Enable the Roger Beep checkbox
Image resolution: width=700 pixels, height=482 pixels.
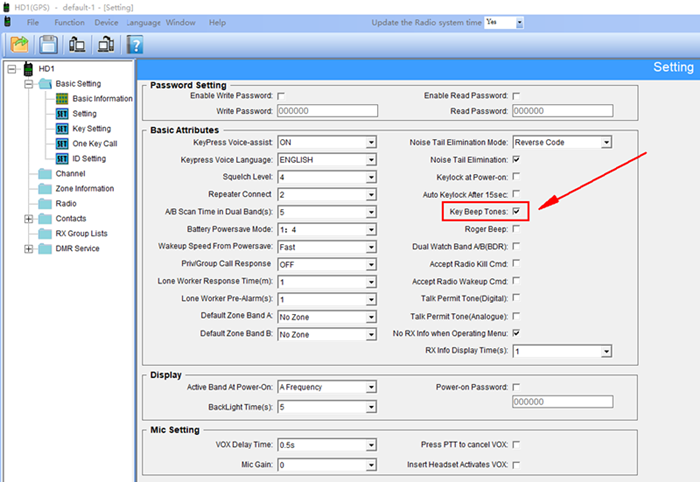[516, 229]
